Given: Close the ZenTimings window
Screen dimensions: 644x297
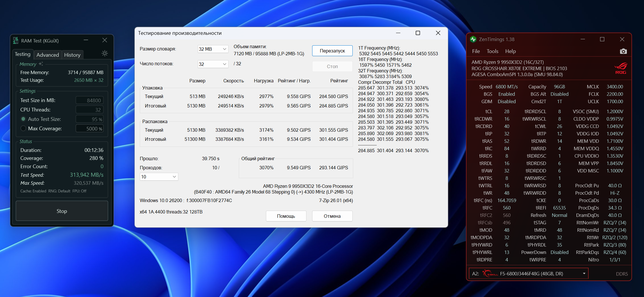Looking at the screenshot, I should pos(622,39).
